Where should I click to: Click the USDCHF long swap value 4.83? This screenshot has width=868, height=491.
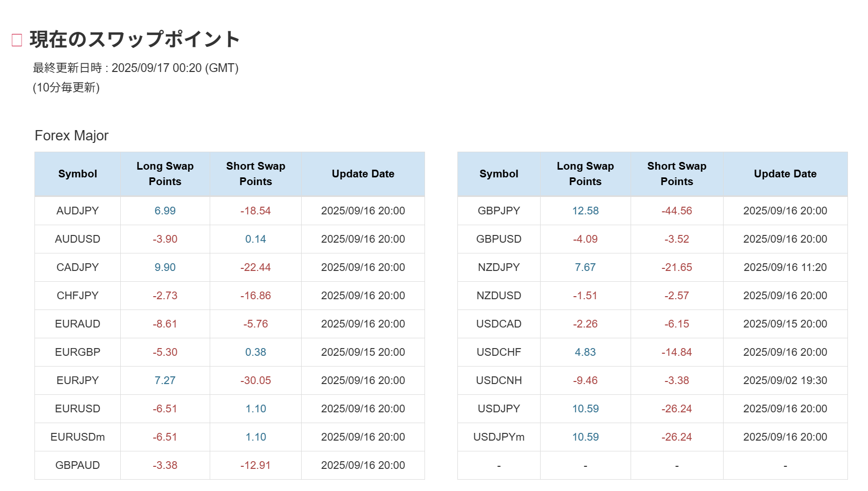pos(585,352)
